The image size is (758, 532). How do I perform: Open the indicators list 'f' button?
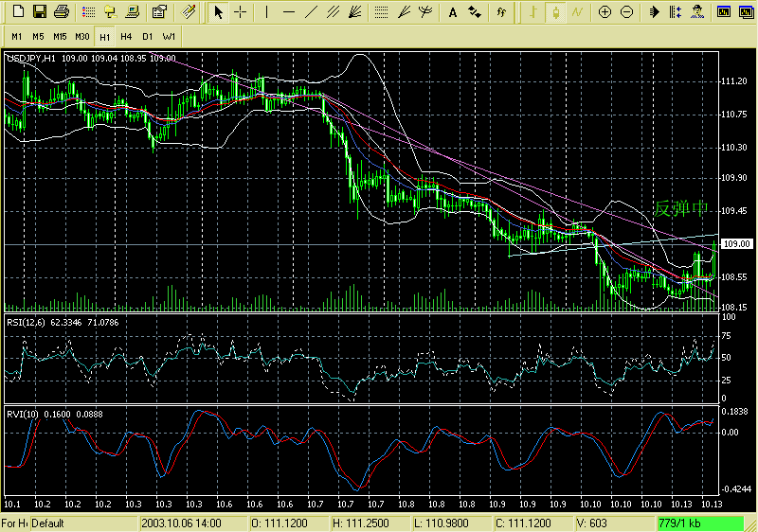coord(500,12)
